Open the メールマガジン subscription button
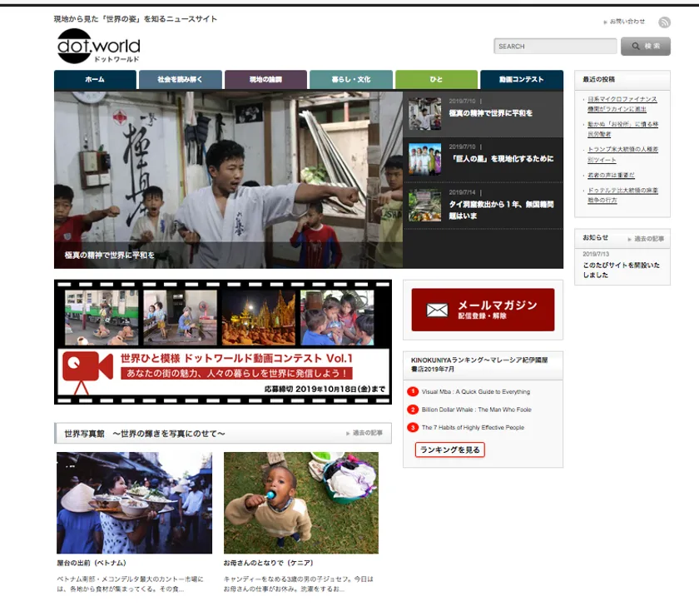Viewport: 699px width, 616px height. tap(483, 310)
